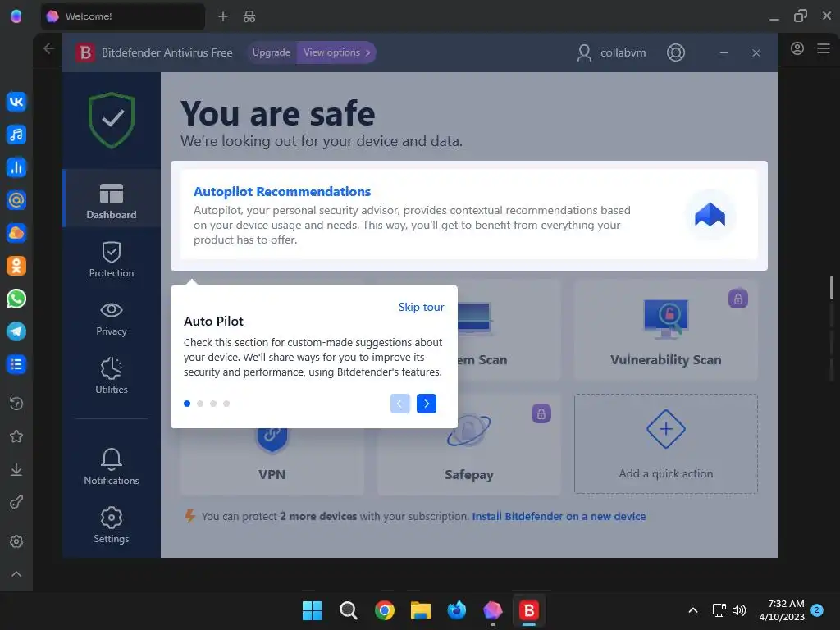Click the Upgrade button
The image size is (840, 630).
coord(272,52)
